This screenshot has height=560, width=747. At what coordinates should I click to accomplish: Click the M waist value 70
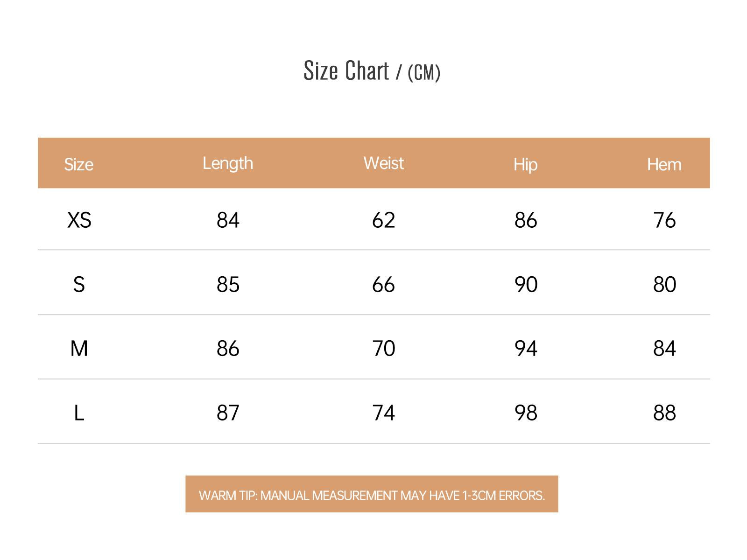click(x=383, y=349)
